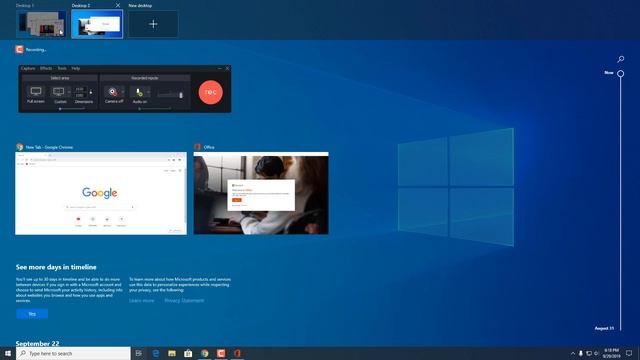
Task: Open the New Tab - Google Chrome window thumbnail
Action: (x=101, y=193)
